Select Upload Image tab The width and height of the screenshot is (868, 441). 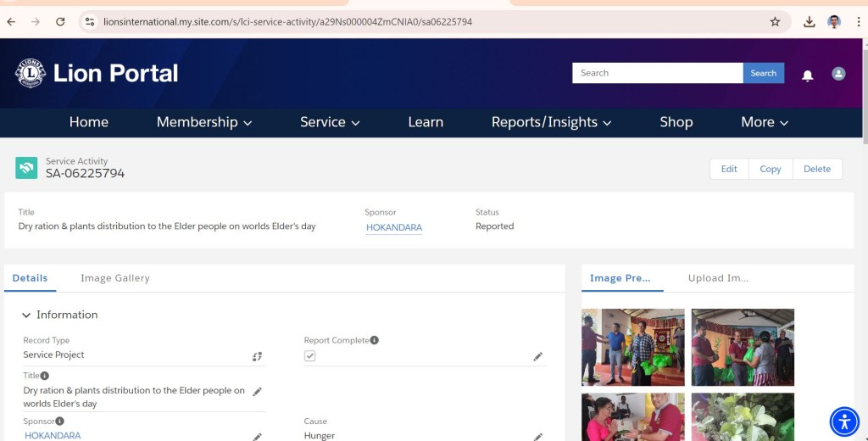click(x=718, y=278)
